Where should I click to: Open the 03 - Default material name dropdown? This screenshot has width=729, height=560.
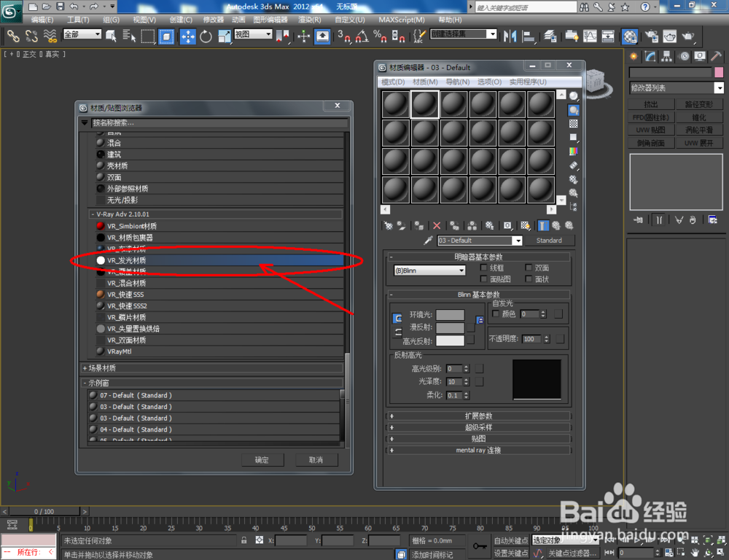pyautogui.click(x=480, y=241)
